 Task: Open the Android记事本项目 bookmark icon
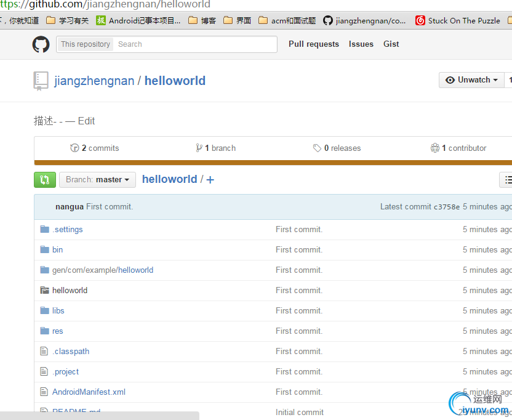[100, 20]
